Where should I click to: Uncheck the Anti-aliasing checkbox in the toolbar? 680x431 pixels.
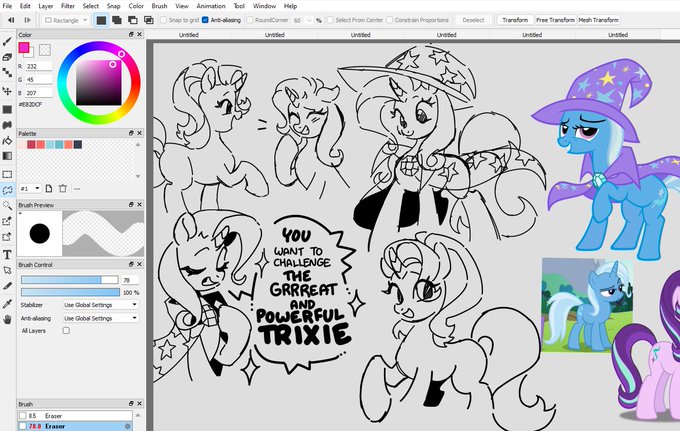coord(206,20)
